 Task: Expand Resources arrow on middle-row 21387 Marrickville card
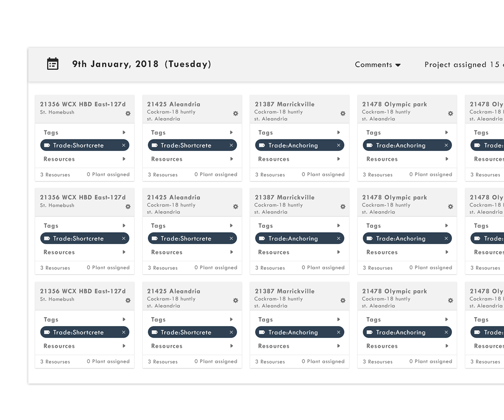(339, 252)
